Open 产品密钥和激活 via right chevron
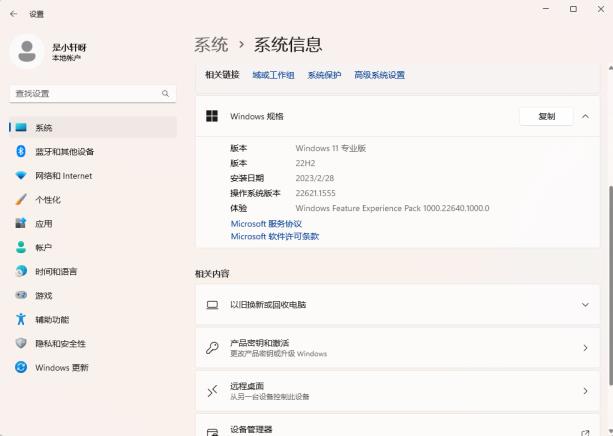The image size is (613, 436). pos(585,348)
